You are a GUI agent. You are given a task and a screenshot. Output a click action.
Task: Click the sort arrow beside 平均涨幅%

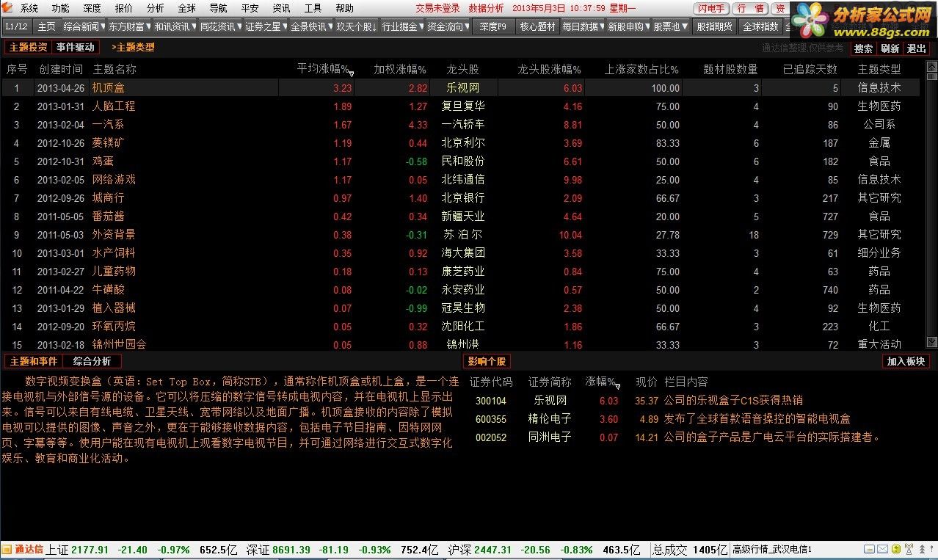pyautogui.click(x=351, y=73)
